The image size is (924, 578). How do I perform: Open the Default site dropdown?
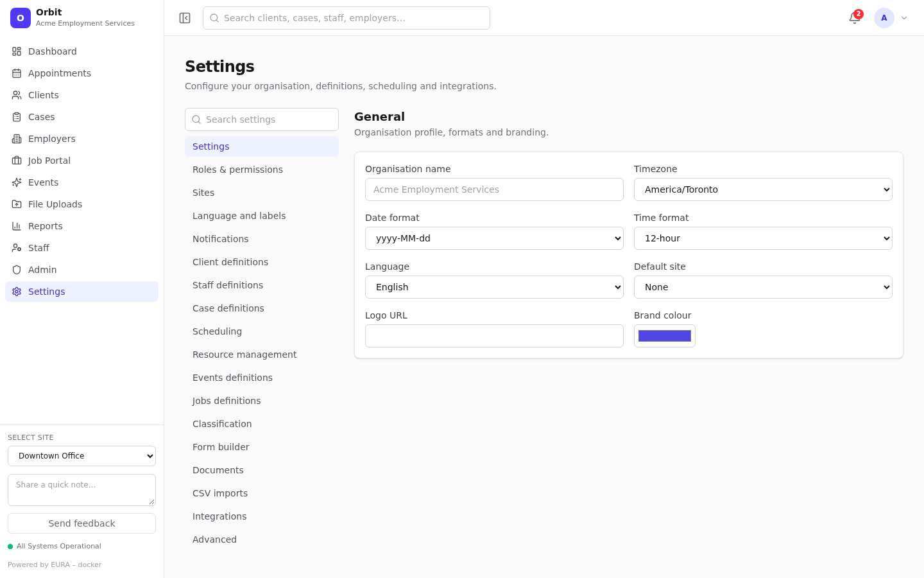tap(763, 287)
